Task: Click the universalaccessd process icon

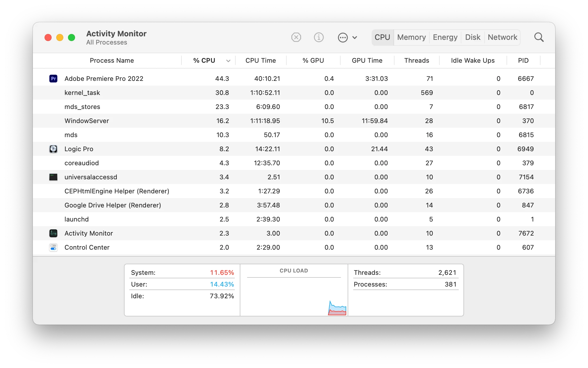Action: (53, 177)
